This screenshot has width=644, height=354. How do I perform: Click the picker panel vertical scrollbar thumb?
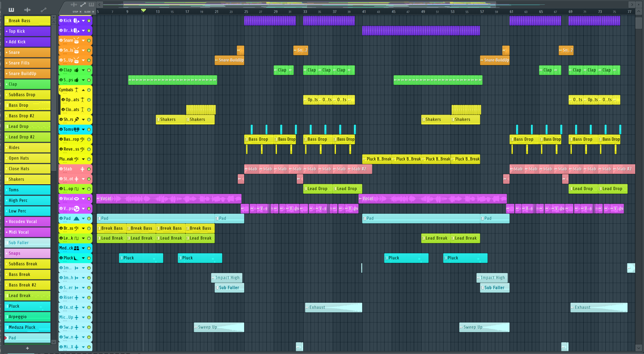(54, 97)
